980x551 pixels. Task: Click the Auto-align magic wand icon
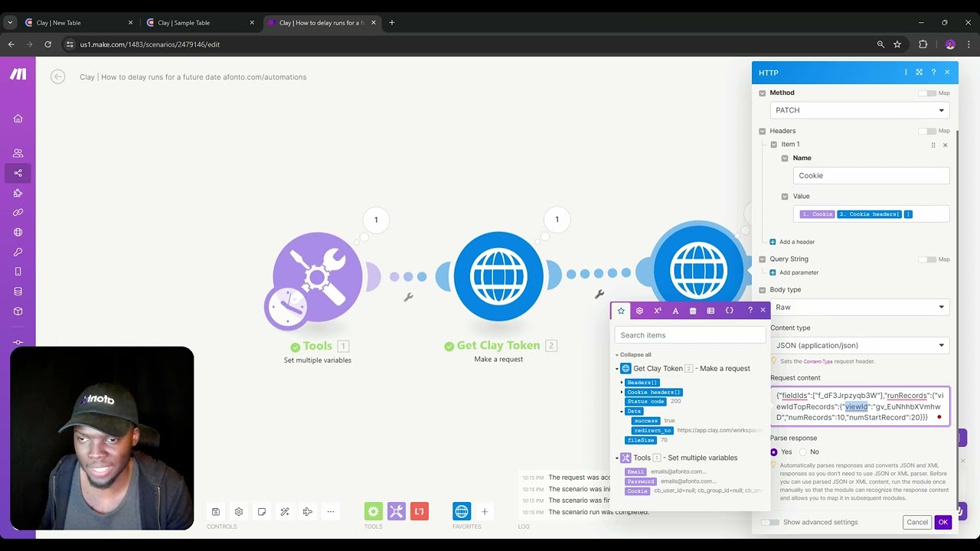[285, 511]
